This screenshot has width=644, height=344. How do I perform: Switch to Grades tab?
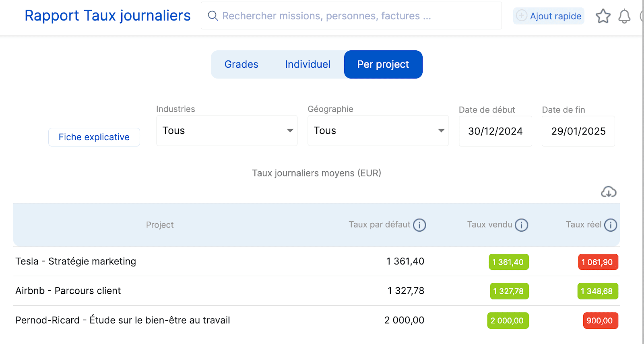pos(241,64)
